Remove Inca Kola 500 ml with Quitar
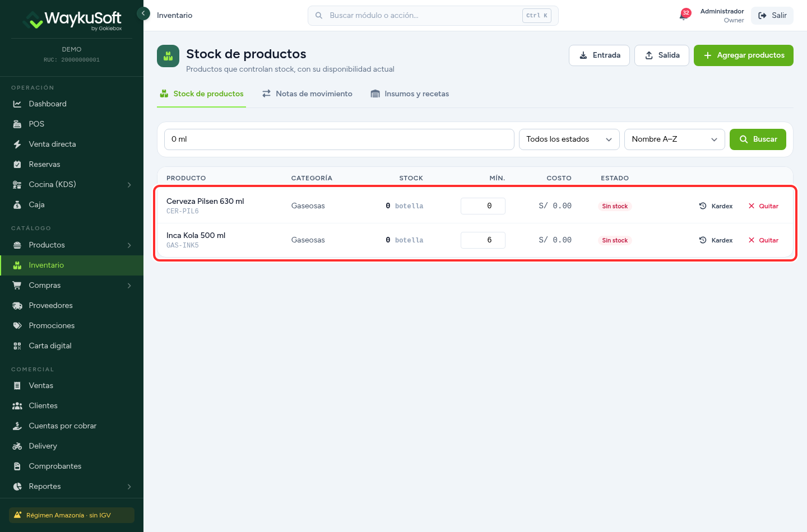 763,240
